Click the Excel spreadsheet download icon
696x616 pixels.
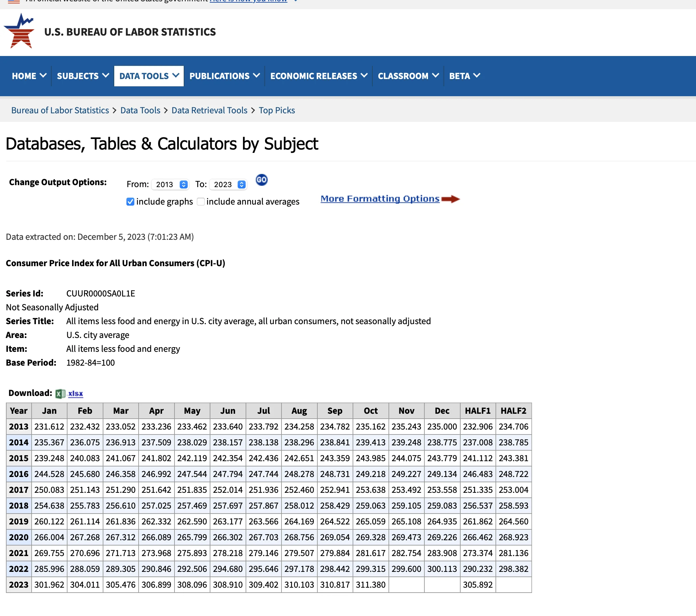(x=60, y=394)
